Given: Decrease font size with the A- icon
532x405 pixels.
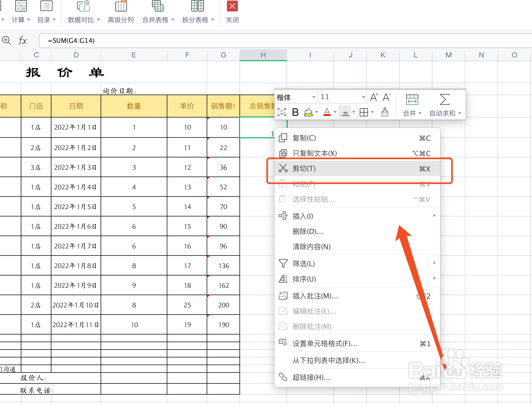Looking at the screenshot, I should [386, 97].
